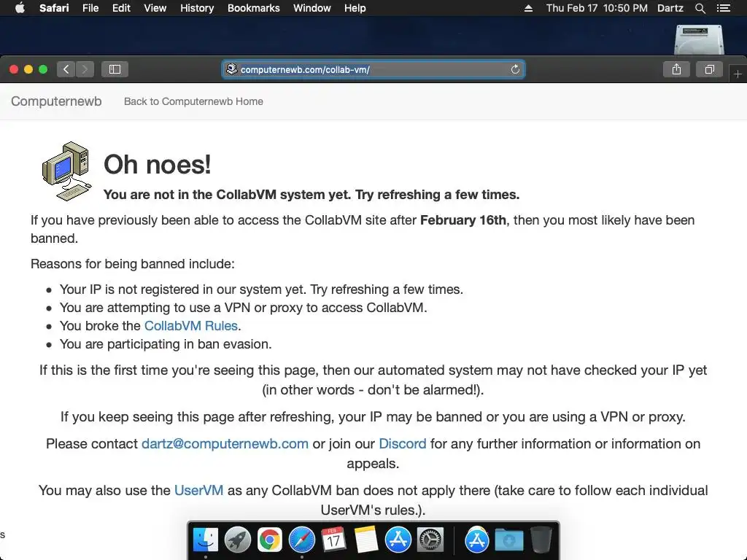Reload the page with the refresh icon
747x560 pixels.
click(515, 69)
